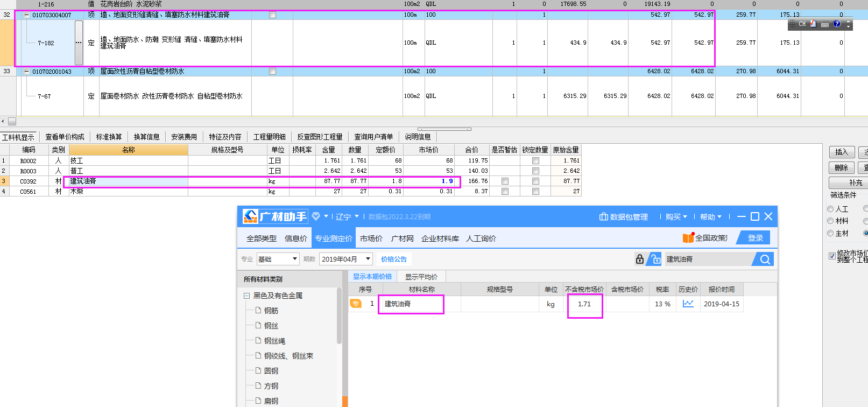The image size is (868, 407).
Task: Open the 查看单价构成 tab
Action: click(65, 137)
